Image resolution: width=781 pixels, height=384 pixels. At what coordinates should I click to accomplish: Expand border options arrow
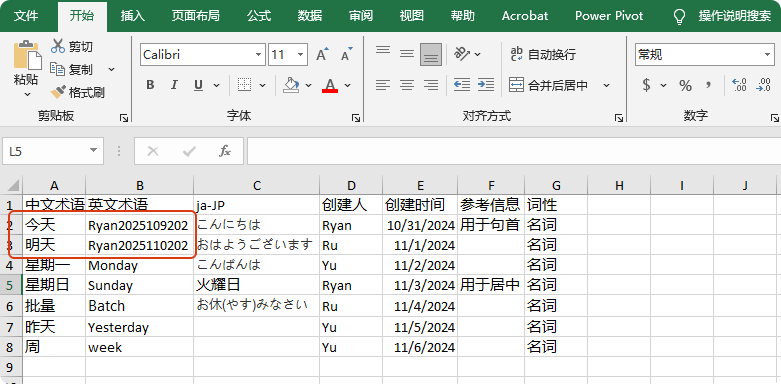(x=262, y=85)
